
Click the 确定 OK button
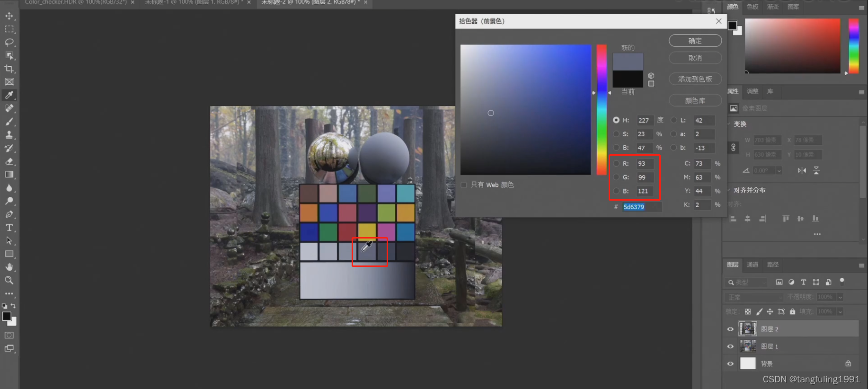[695, 41]
